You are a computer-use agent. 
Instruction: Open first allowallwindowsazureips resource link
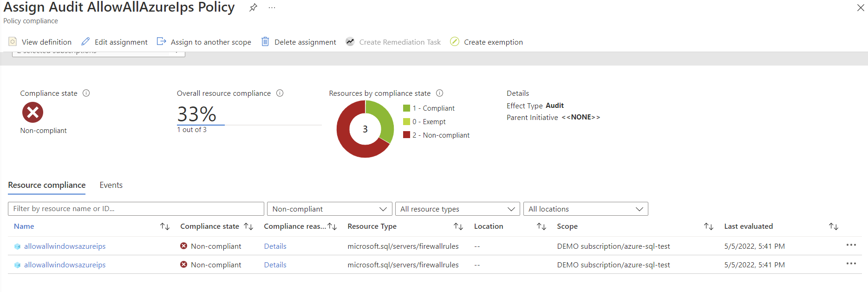pyautogui.click(x=65, y=246)
